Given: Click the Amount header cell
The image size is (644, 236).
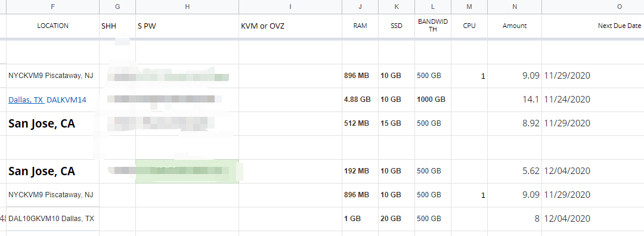Looking at the screenshot, I should click(x=515, y=26).
